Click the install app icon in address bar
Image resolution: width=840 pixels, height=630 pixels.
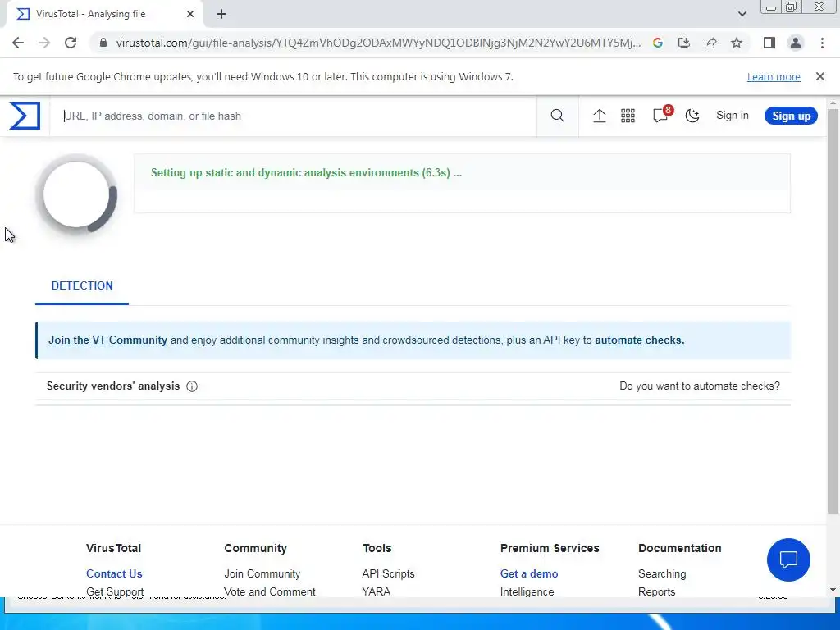click(684, 43)
